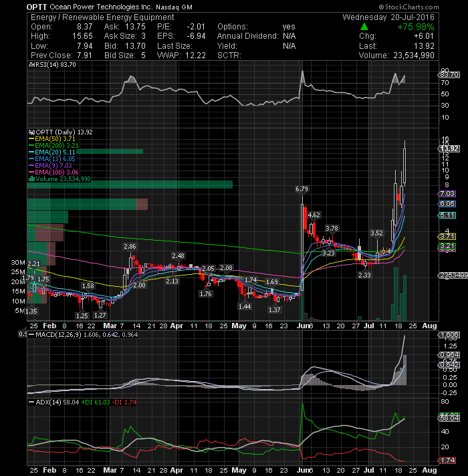Click the purple 7.03 EMA axis tag
This screenshot has height=476, width=468.
447,194
